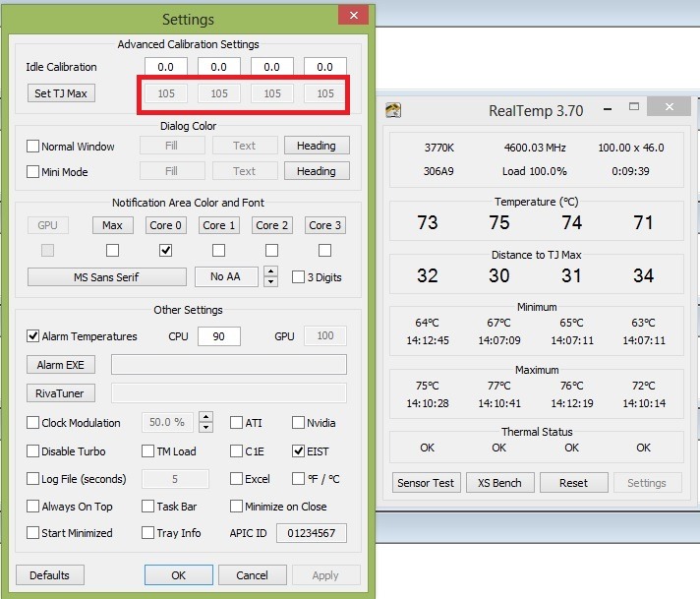Image resolution: width=700 pixels, height=599 pixels.
Task: Enable Log File (seconds) checkbox
Action: [x=32, y=479]
